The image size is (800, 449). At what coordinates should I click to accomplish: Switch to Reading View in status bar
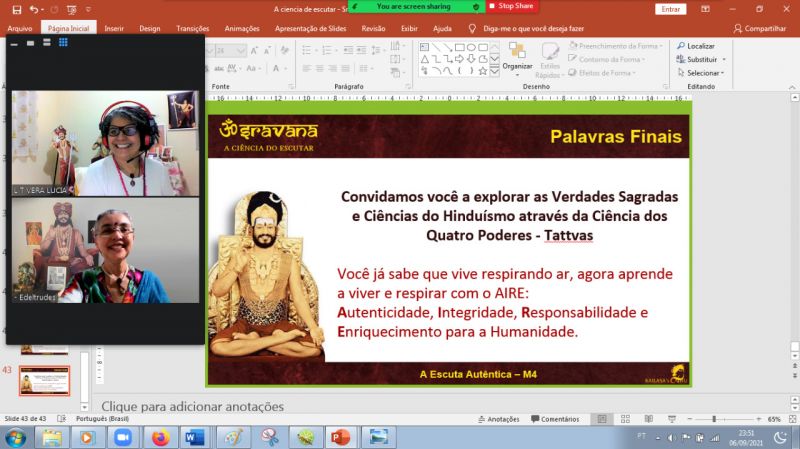point(649,419)
